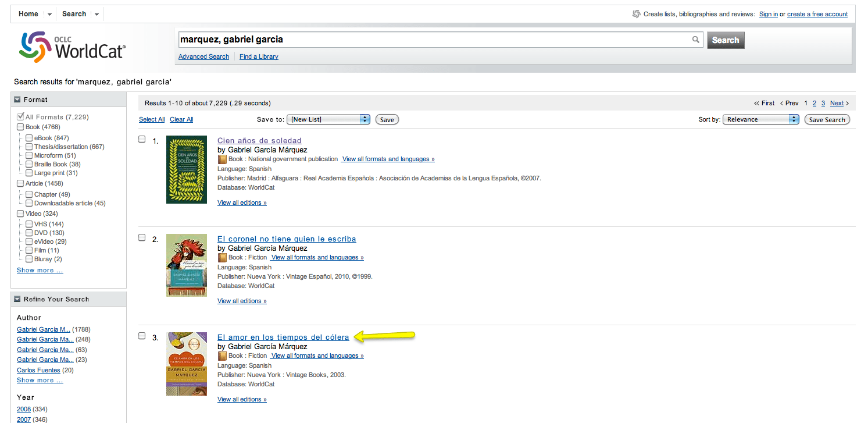Click book icon for Cien años de soledad
The height and width of the screenshot is (423, 868).
[x=222, y=159]
